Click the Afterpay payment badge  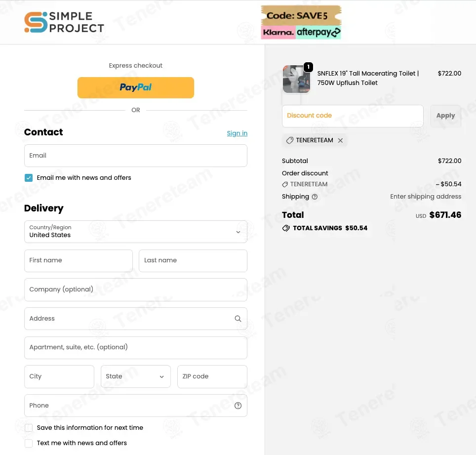pyautogui.click(x=318, y=33)
